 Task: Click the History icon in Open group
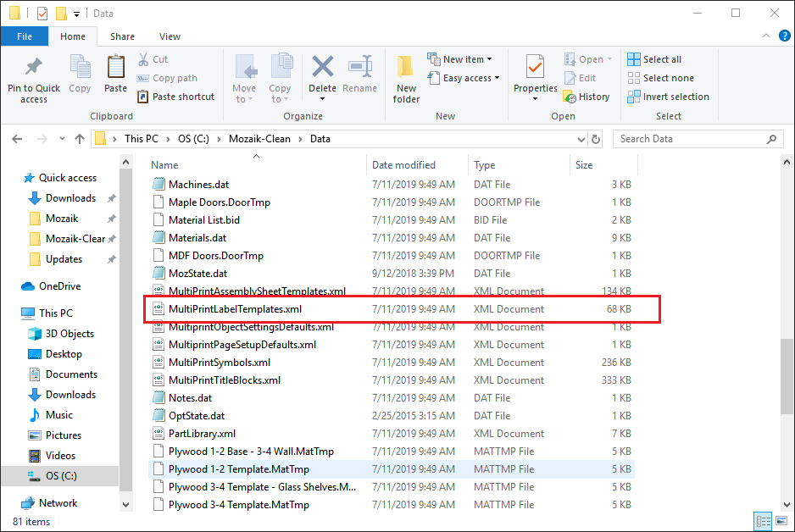(587, 97)
